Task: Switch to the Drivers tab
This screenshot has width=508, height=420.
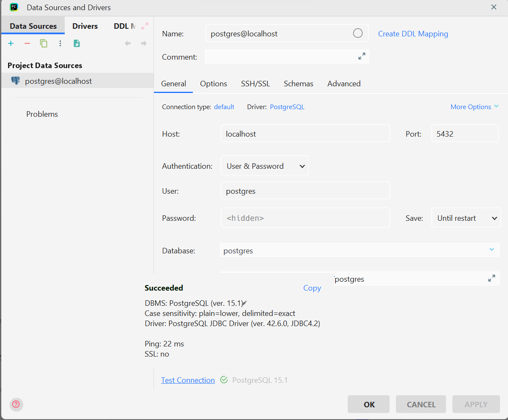Action: 85,26
